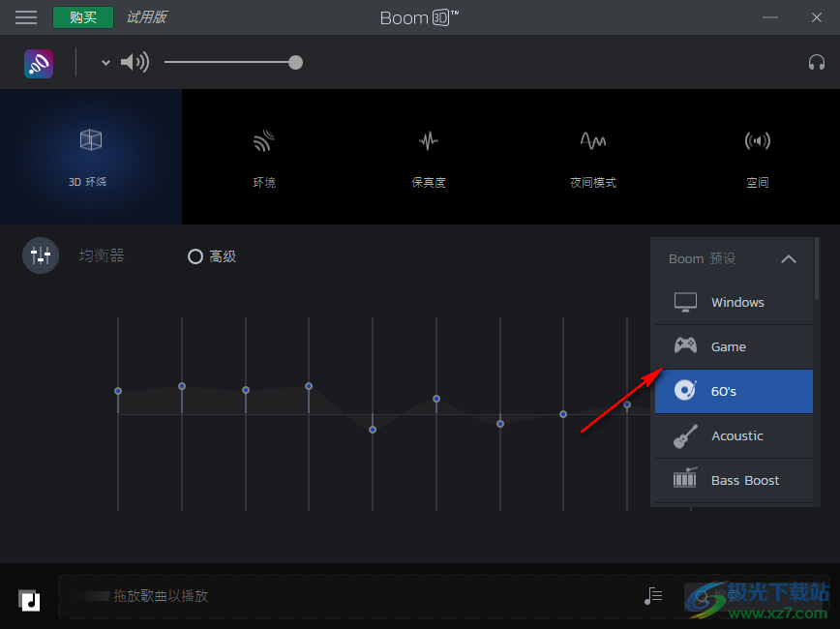
Task: Click the 3D cube surround icon
Action: click(x=91, y=140)
